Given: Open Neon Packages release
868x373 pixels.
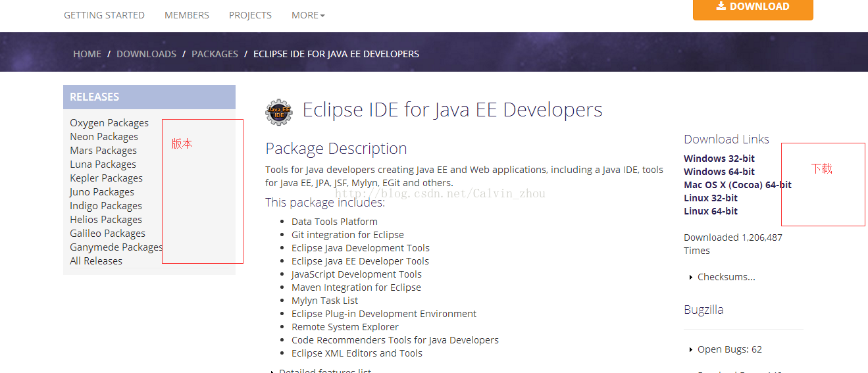Looking at the screenshot, I should pyautogui.click(x=104, y=137).
